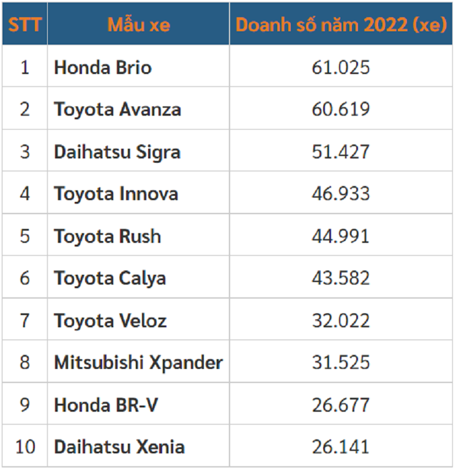Click the Doanh số năm 2022 header
The height and width of the screenshot is (476, 459).
[341, 25]
